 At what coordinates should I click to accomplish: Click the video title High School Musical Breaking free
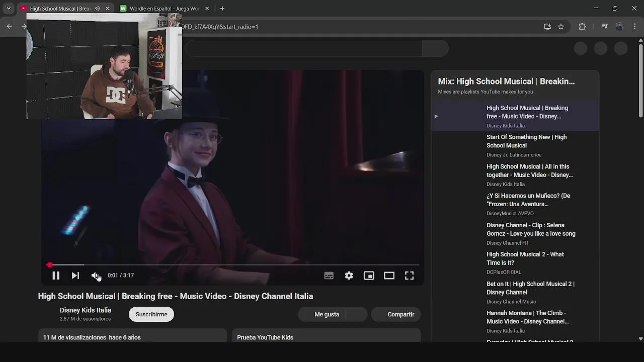(176, 296)
